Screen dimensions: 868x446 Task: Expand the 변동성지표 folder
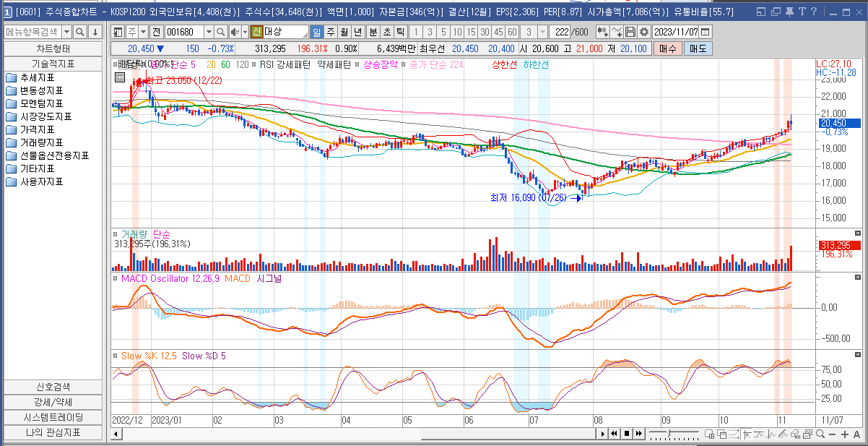[35, 91]
